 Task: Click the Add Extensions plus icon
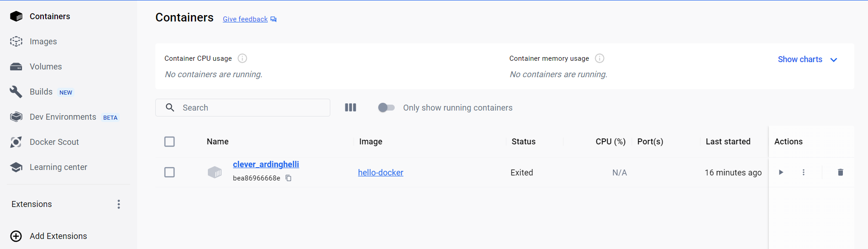(16, 236)
